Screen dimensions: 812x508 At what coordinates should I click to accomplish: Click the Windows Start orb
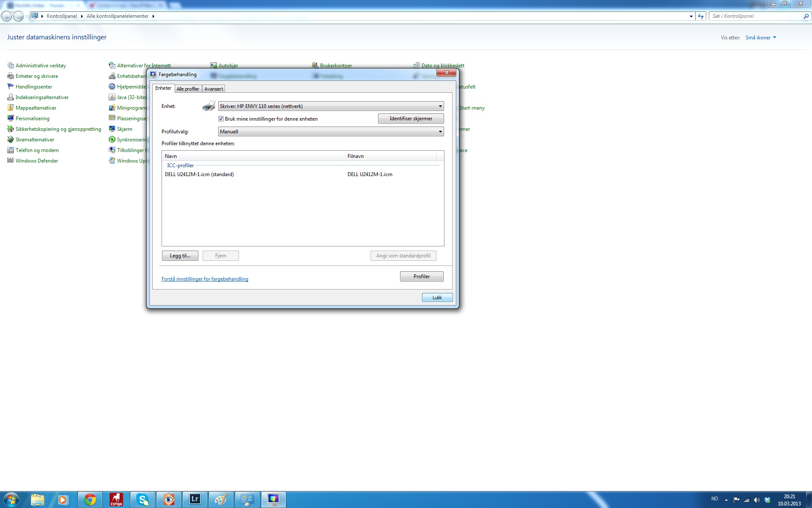(x=11, y=500)
